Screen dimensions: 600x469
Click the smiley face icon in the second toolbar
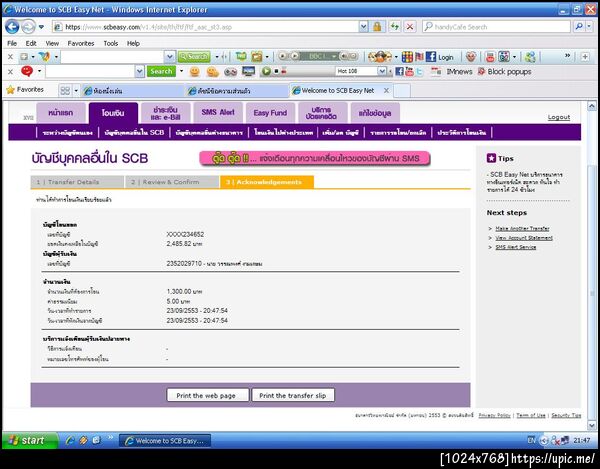click(x=195, y=72)
